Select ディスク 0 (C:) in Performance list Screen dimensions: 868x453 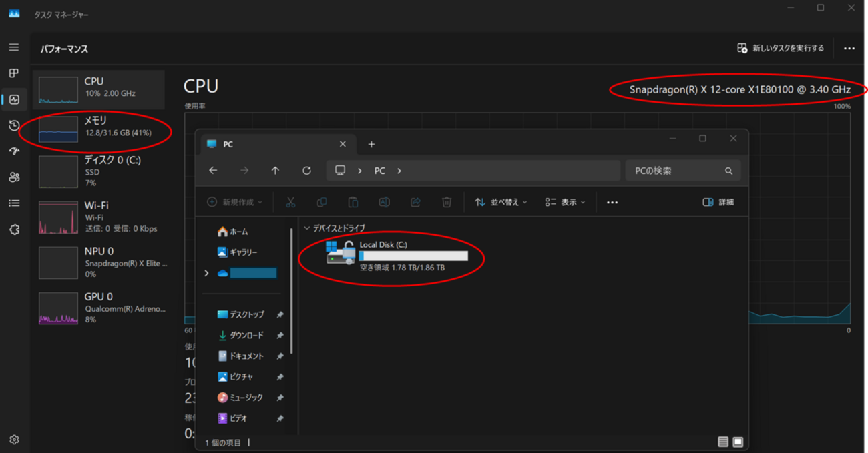99,171
